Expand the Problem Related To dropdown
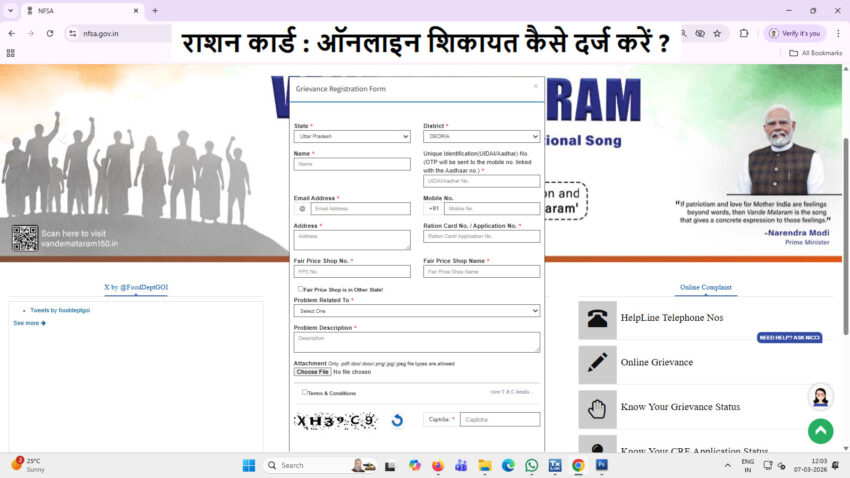Image resolution: width=850 pixels, height=478 pixels. point(417,311)
